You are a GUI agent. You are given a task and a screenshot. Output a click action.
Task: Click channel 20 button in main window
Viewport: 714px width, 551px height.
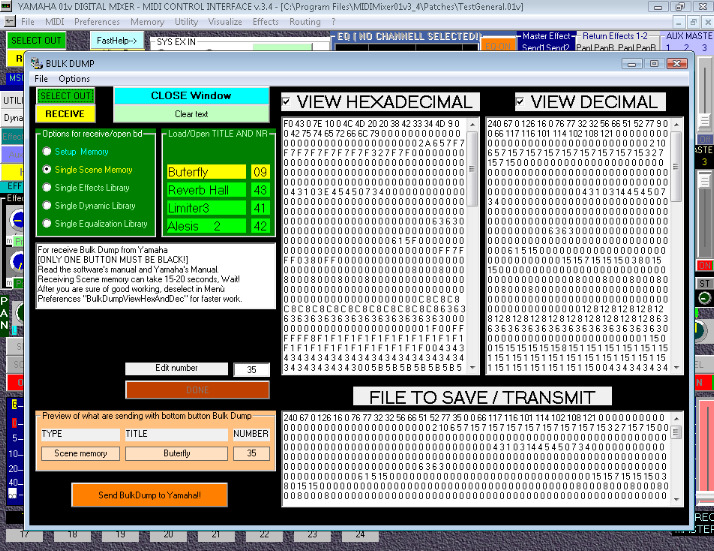[x=168, y=536]
